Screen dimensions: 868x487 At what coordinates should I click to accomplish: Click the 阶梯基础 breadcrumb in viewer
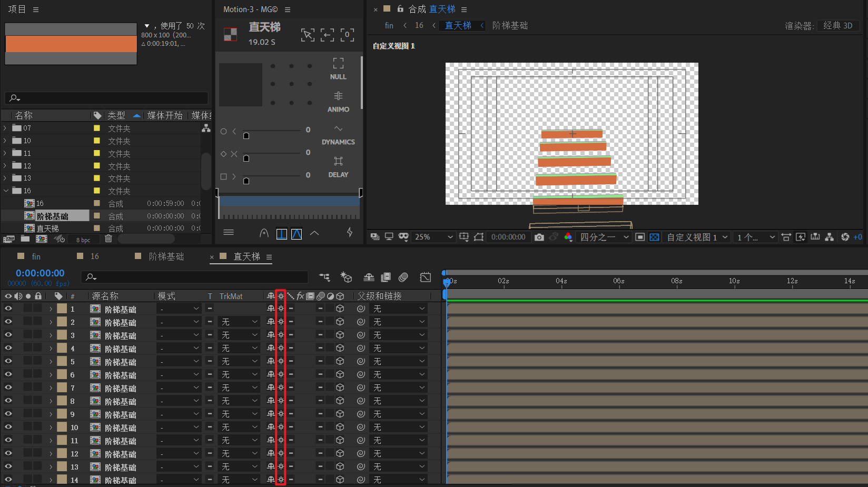pyautogui.click(x=510, y=25)
